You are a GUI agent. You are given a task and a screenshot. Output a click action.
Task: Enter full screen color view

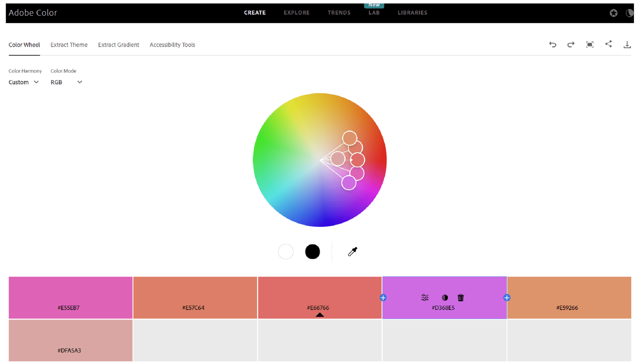point(590,45)
